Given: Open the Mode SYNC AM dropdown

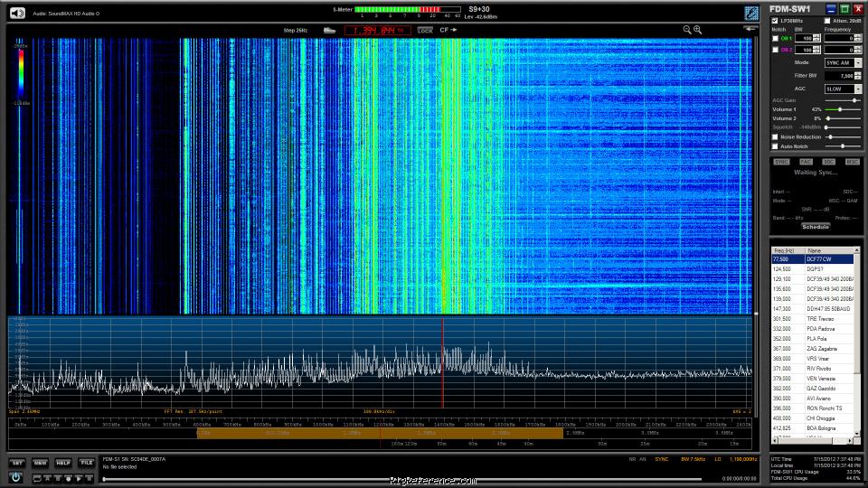Looking at the screenshot, I should pyautogui.click(x=857, y=62).
